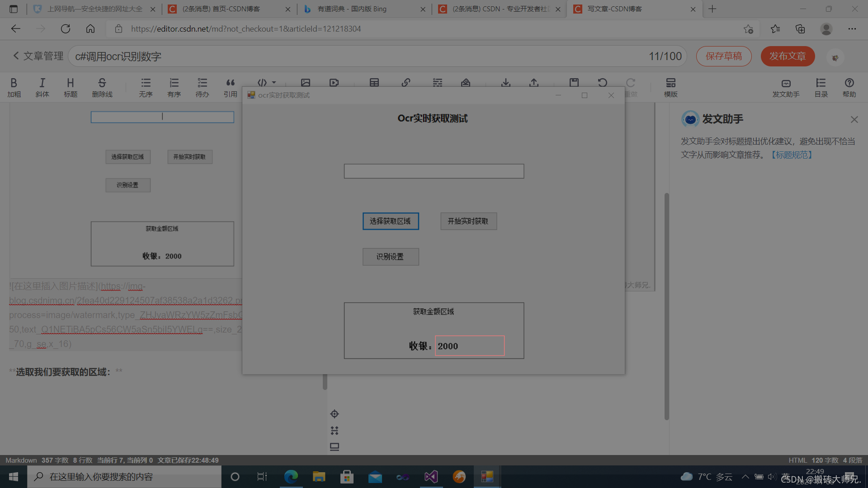Viewport: 868px width, 488px height.
Task: Open the Windows Start menu
Action: [13, 477]
